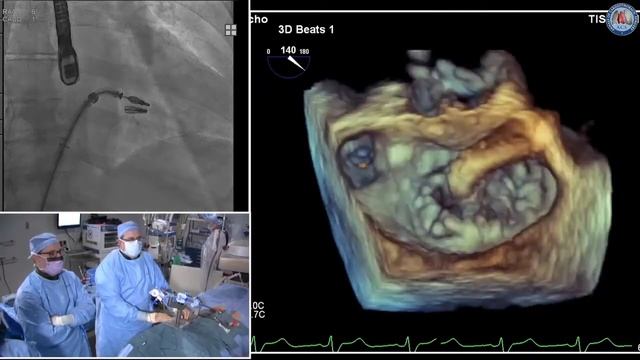Click the circular heart logo badge
Viewport: 640px width, 360px height.
pyautogui.click(x=622, y=18)
